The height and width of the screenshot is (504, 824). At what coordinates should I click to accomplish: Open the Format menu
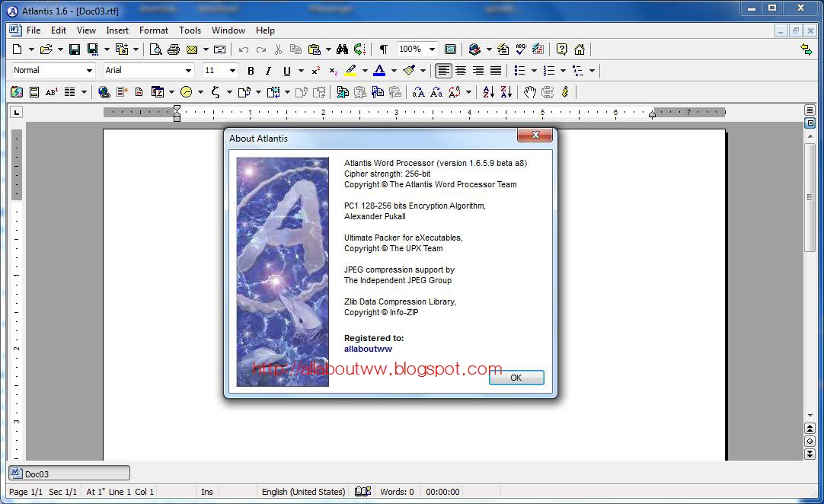pyautogui.click(x=153, y=30)
